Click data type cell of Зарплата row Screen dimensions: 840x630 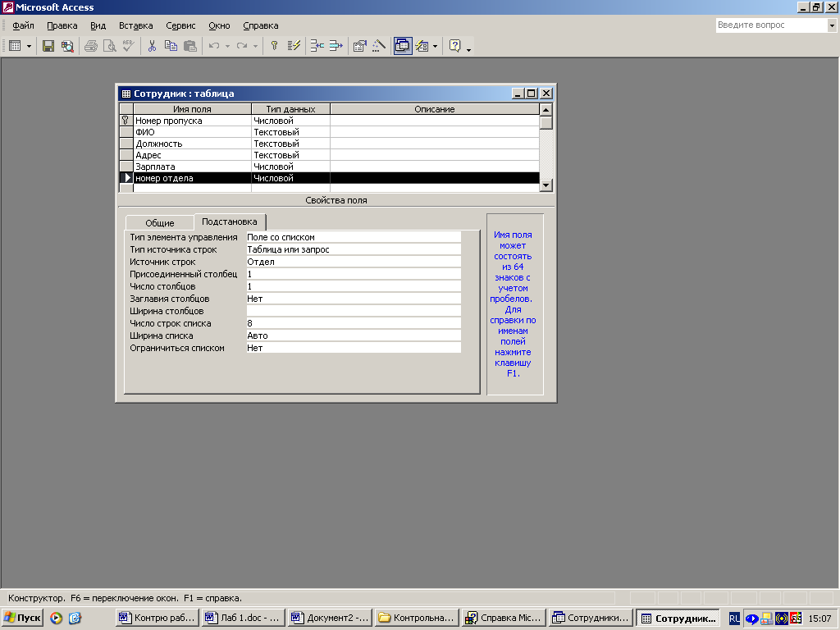point(290,167)
